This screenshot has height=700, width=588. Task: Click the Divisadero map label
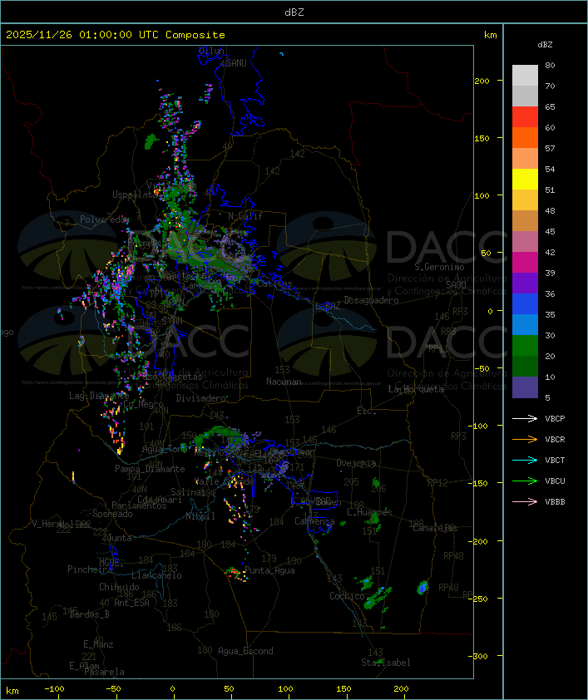click(x=200, y=398)
